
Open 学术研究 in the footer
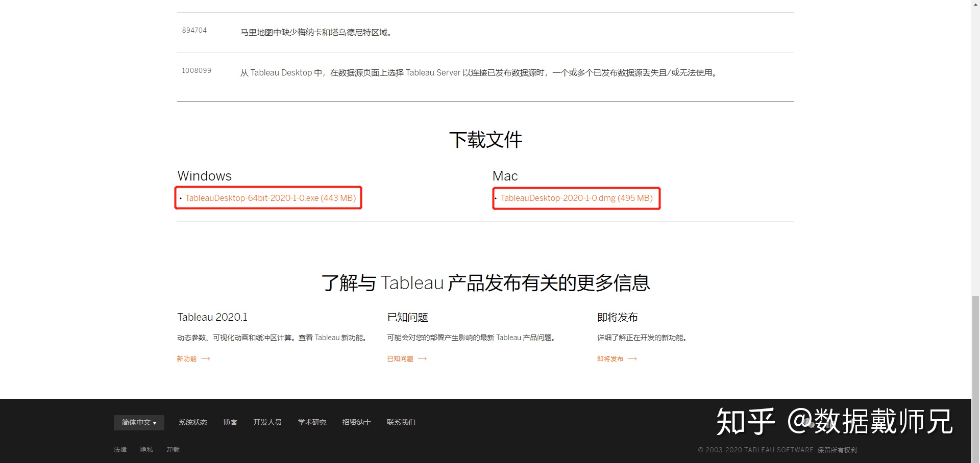[312, 422]
